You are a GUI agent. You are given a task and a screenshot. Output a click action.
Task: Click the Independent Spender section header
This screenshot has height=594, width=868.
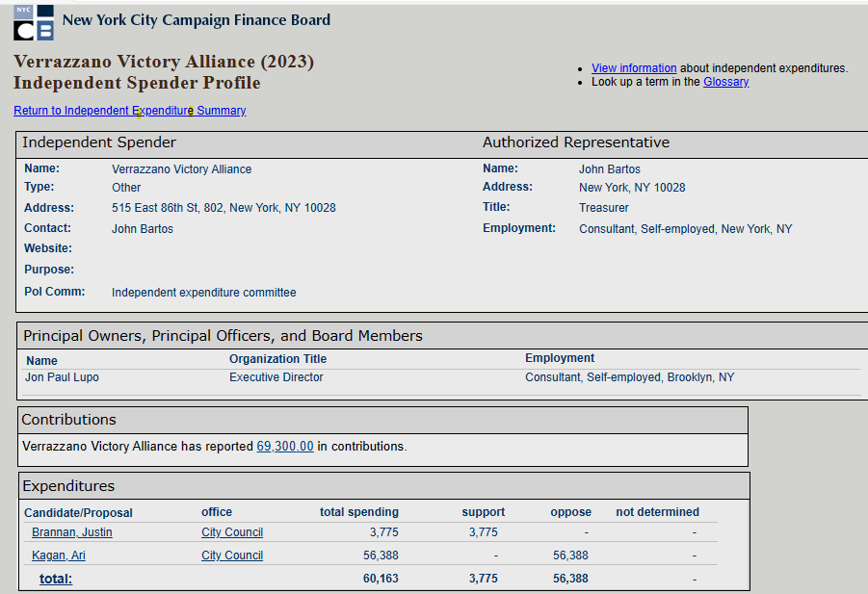(99, 142)
